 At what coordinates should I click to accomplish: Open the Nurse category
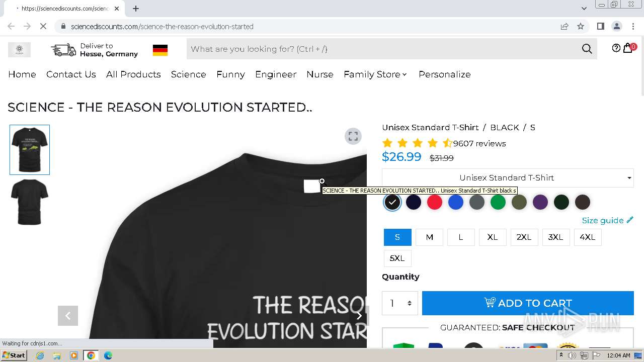[320, 74]
